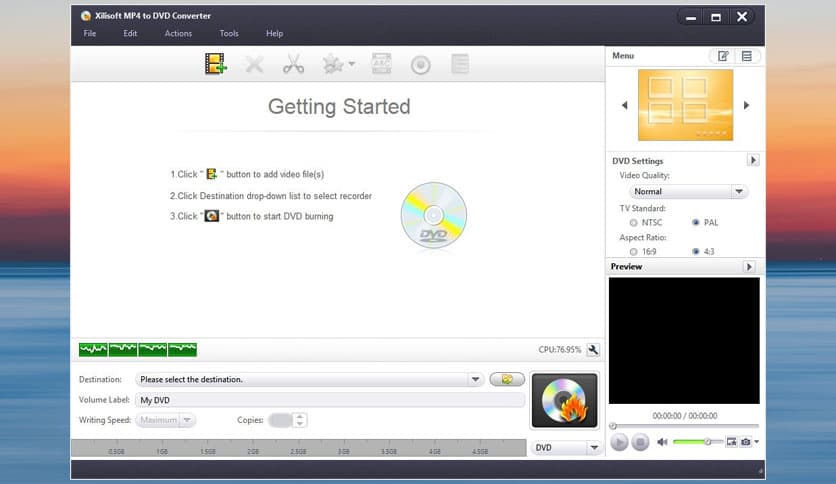Select PAL TV standard
The height and width of the screenshot is (484, 836).
[695, 223]
